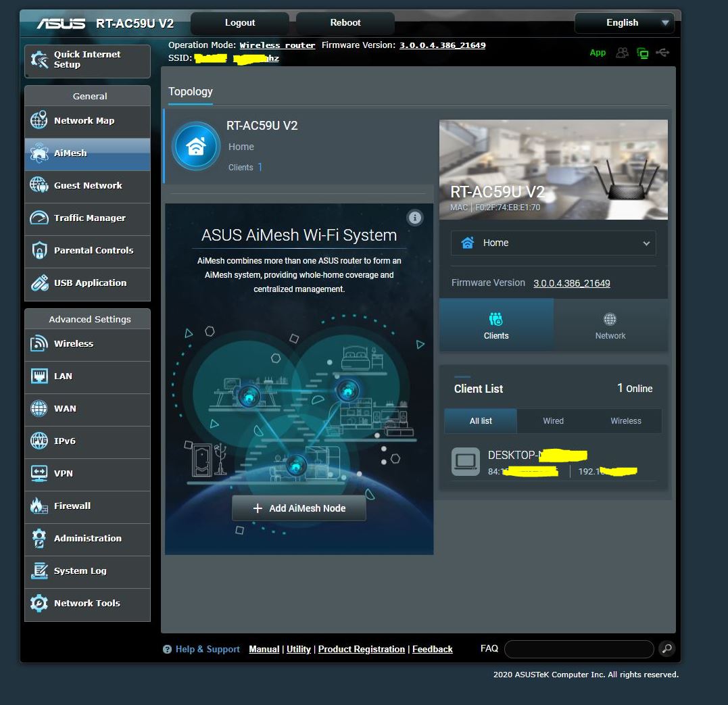Click the FAQ search input field
This screenshot has width=728, height=705.
click(x=579, y=649)
